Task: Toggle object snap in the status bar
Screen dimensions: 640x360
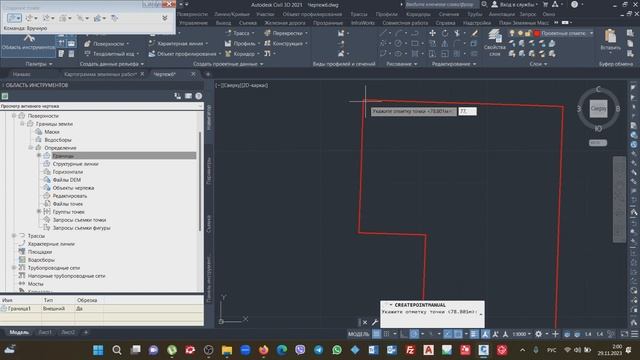Action: pos(458,334)
